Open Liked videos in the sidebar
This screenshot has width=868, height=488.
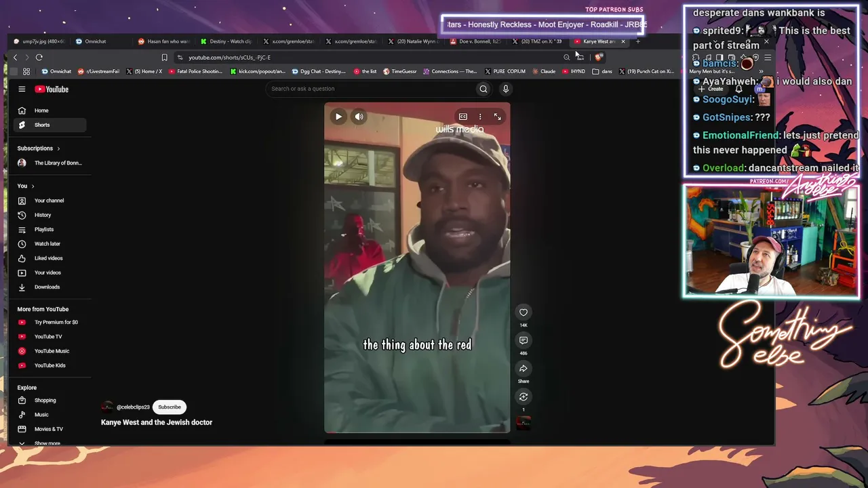[x=50, y=258]
